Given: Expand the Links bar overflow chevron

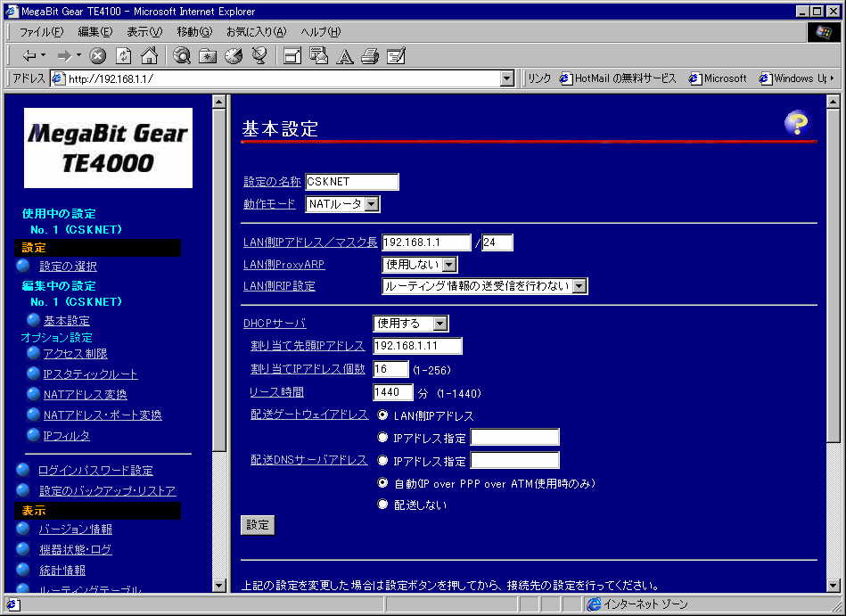Looking at the screenshot, I should (x=833, y=78).
